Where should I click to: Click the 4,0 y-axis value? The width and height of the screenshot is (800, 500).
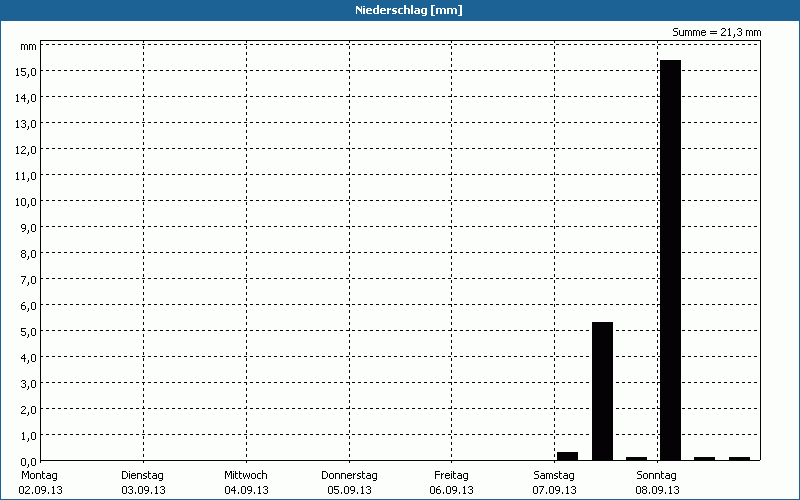[28, 358]
